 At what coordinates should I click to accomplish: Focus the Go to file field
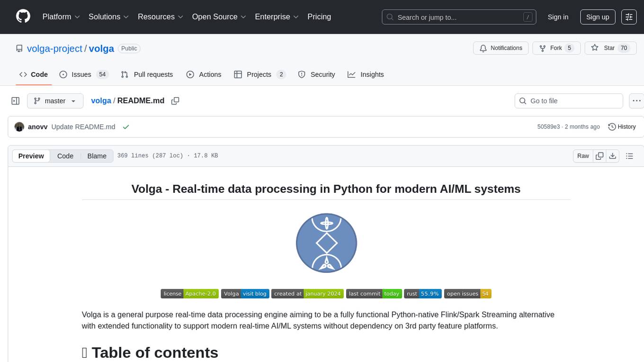pyautogui.click(x=569, y=101)
